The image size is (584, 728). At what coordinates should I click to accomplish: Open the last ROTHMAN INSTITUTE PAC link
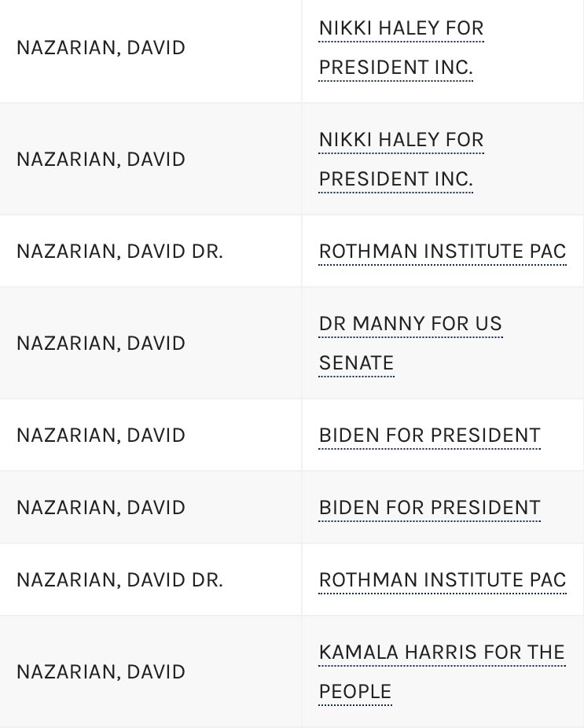click(x=442, y=580)
